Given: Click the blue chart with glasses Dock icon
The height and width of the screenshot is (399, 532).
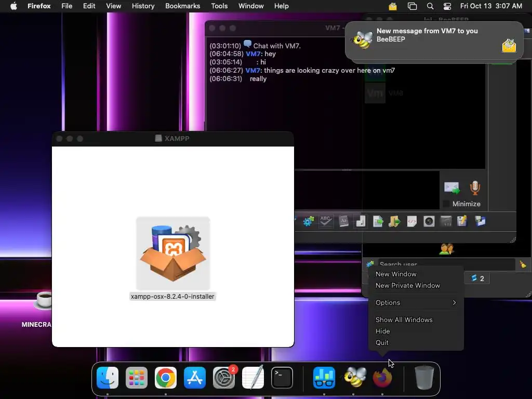Looking at the screenshot, I should coord(324,378).
